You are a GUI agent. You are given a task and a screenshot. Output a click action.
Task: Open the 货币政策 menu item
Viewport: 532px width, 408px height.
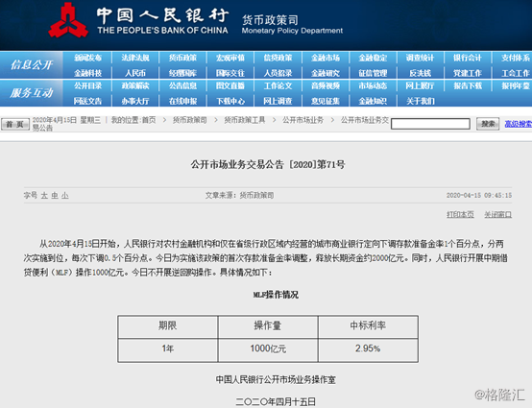(182, 58)
